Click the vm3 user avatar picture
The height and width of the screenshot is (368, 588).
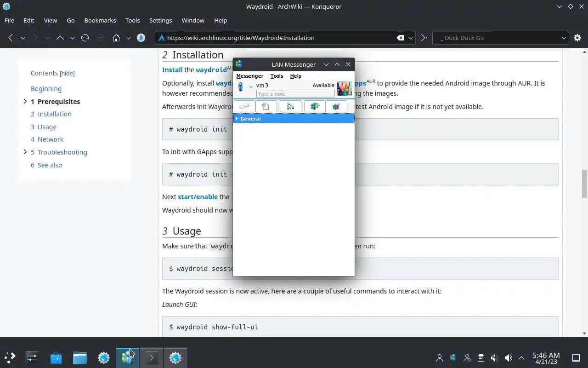tap(345, 88)
